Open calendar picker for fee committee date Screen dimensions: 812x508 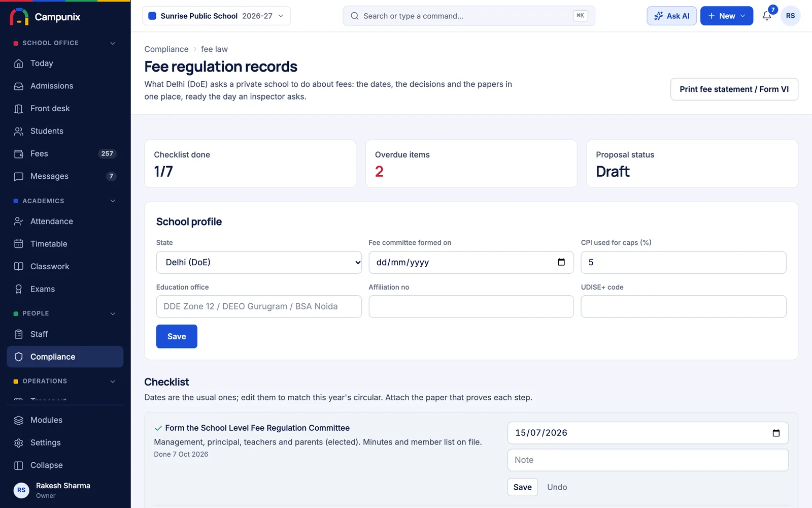pos(561,262)
